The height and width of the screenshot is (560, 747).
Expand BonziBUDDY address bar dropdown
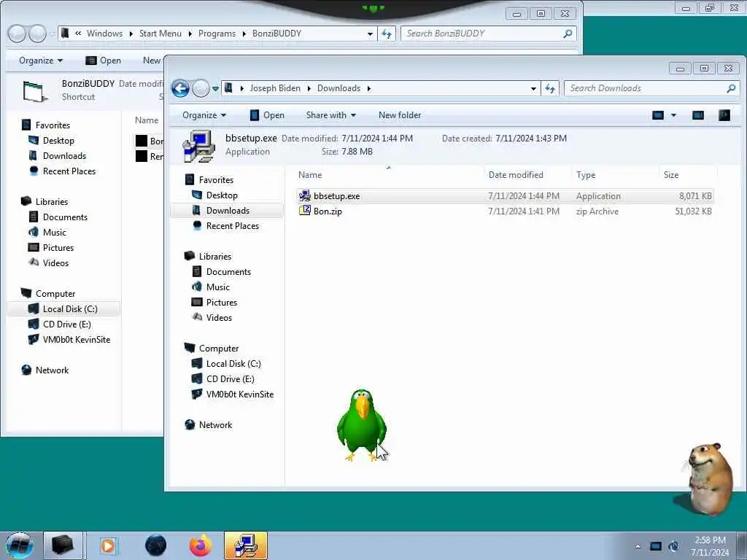370,34
